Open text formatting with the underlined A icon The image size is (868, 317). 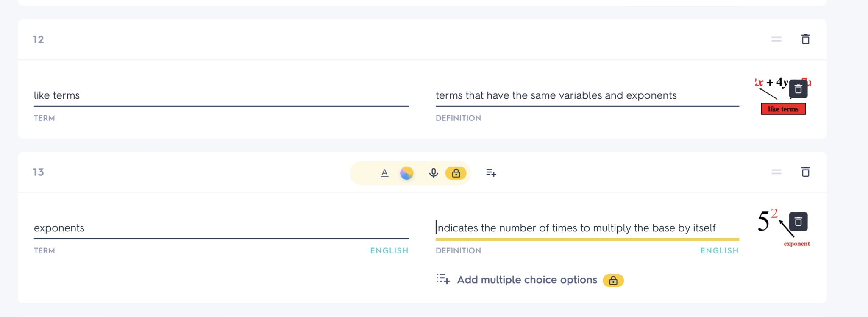click(x=384, y=173)
